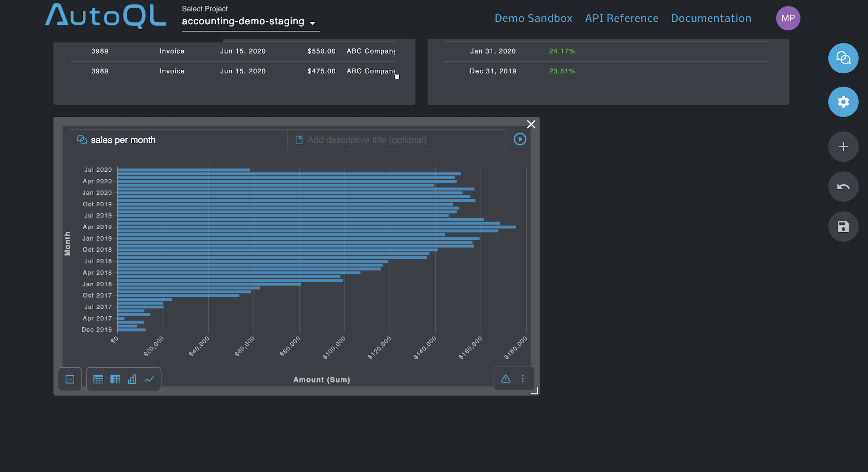Report a problem with warning icon
Image resolution: width=868 pixels, height=472 pixels.
click(x=506, y=379)
